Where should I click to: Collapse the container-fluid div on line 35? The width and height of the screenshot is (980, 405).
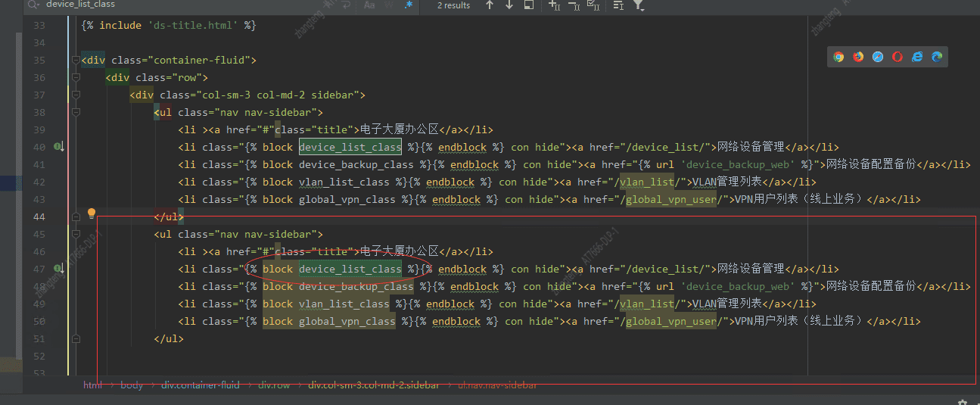(75, 60)
